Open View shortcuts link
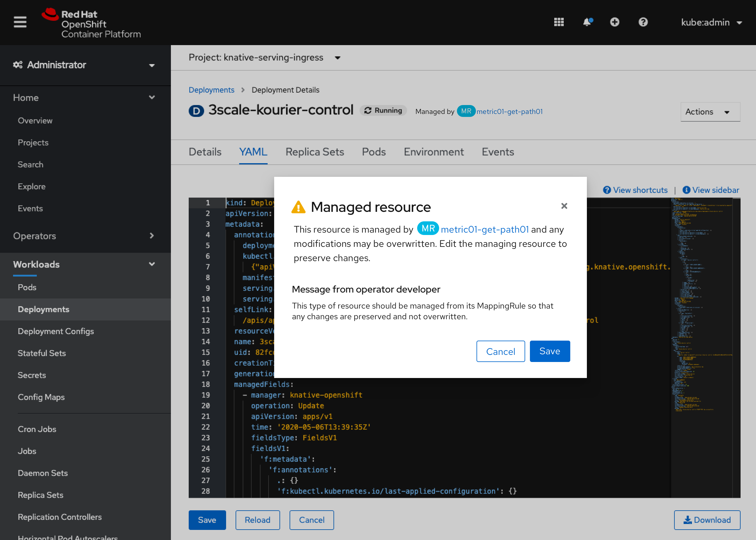The width and height of the screenshot is (756, 540). [x=635, y=190]
